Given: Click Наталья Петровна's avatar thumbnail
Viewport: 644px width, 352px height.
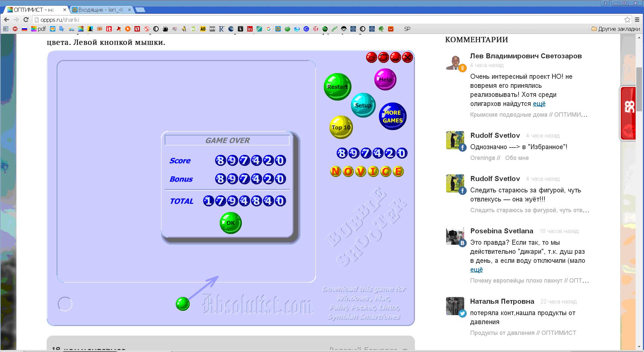Looking at the screenshot, I should [x=455, y=306].
